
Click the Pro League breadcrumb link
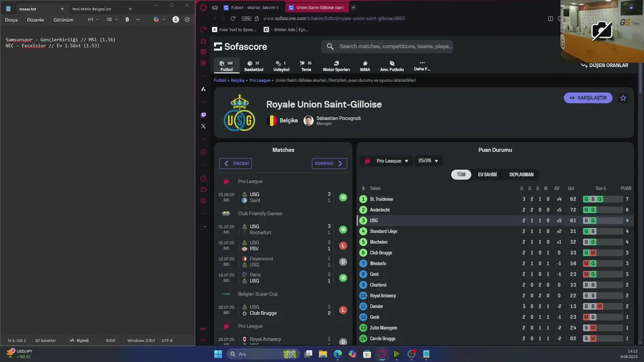260,80
